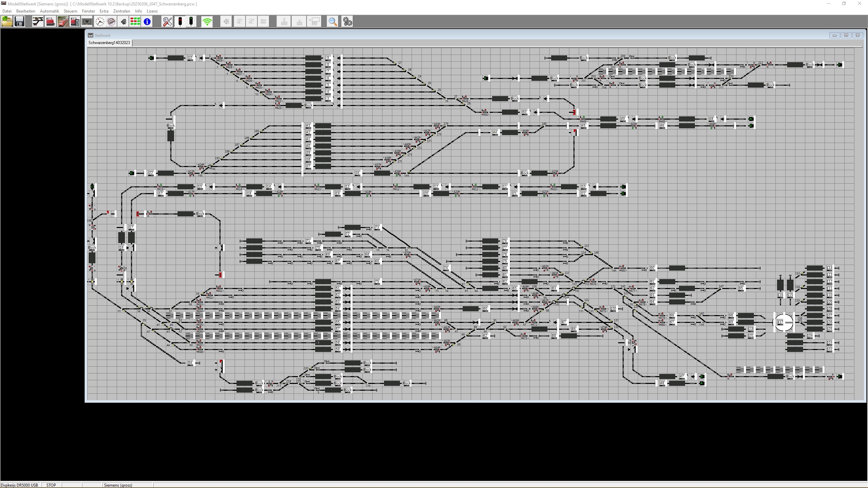Click the magnifying glass search icon

pyautogui.click(x=333, y=21)
